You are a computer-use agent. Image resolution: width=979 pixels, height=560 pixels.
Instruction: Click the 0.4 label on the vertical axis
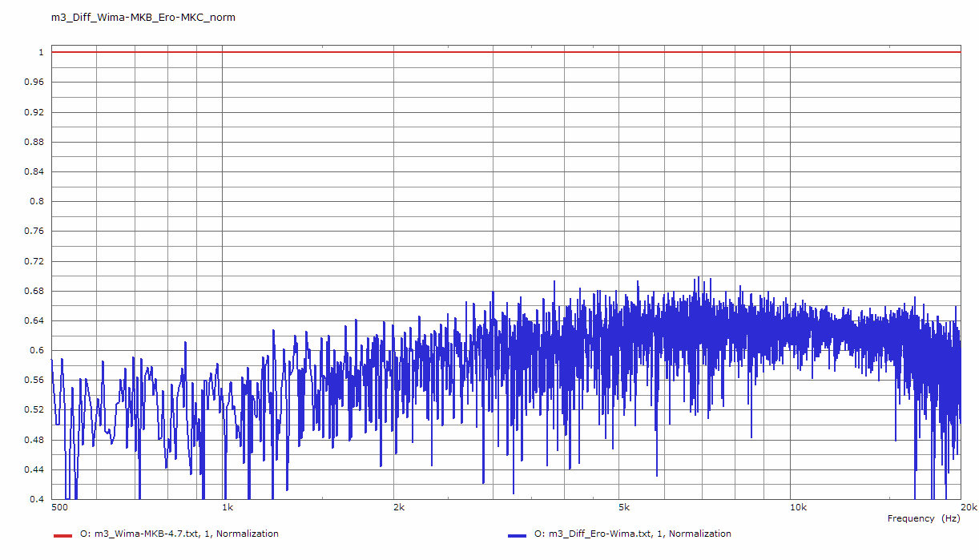tap(37, 500)
